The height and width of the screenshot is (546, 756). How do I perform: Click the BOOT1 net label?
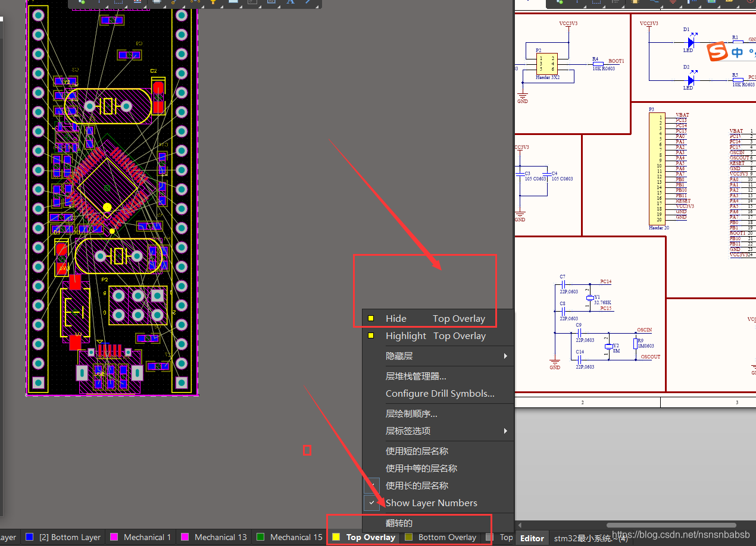pyautogui.click(x=616, y=61)
